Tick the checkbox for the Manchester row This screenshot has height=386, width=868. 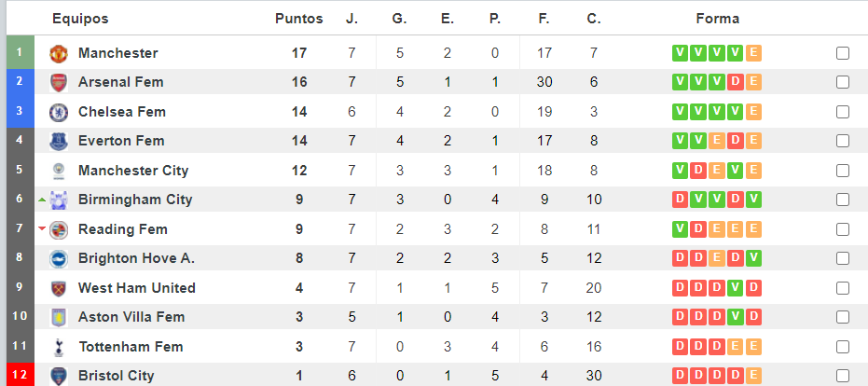(843, 53)
